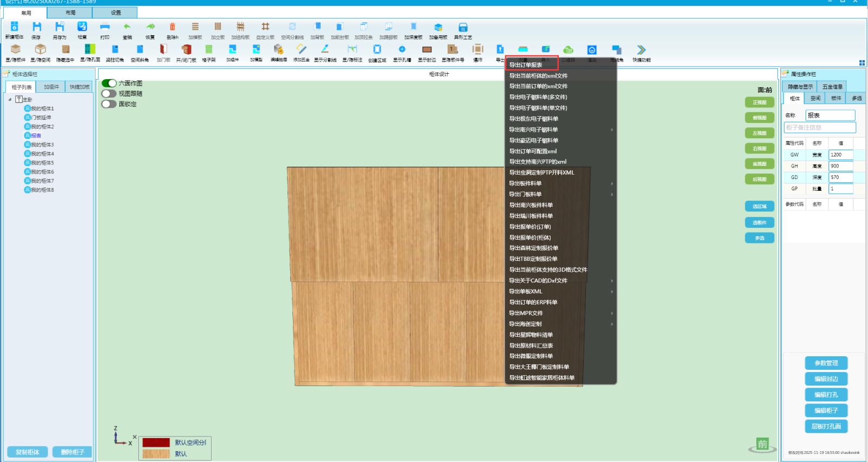Click the 复制柜体 button
The image size is (868, 462).
click(28, 452)
